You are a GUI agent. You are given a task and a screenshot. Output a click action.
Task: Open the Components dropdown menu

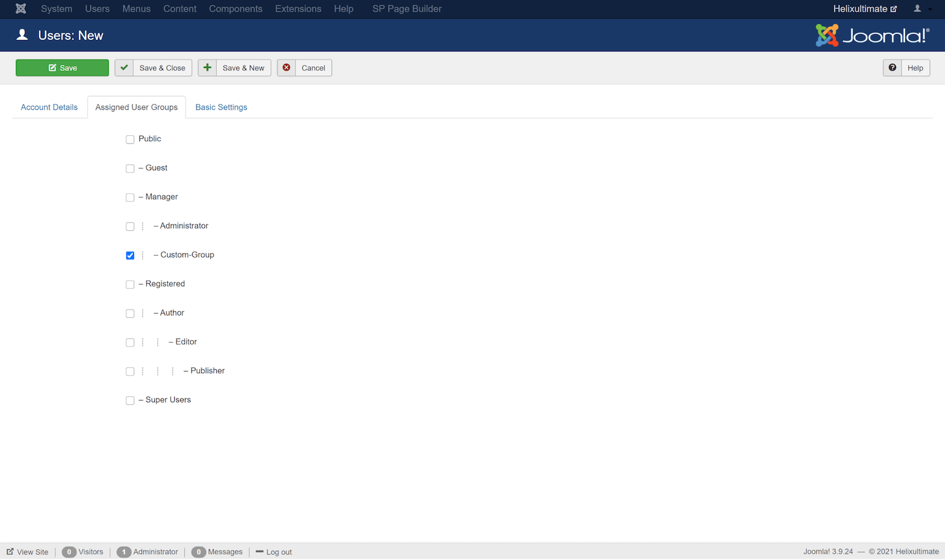point(235,9)
